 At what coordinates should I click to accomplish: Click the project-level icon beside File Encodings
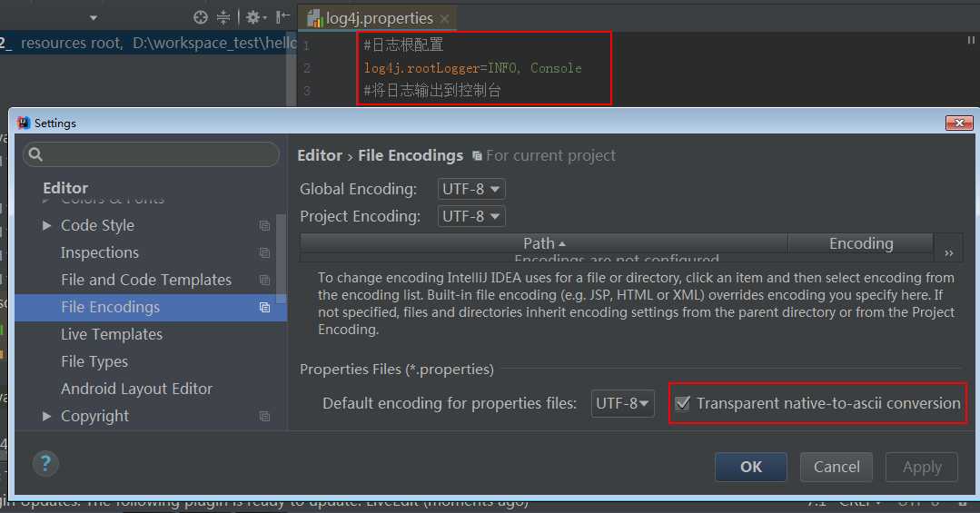[x=264, y=308]
